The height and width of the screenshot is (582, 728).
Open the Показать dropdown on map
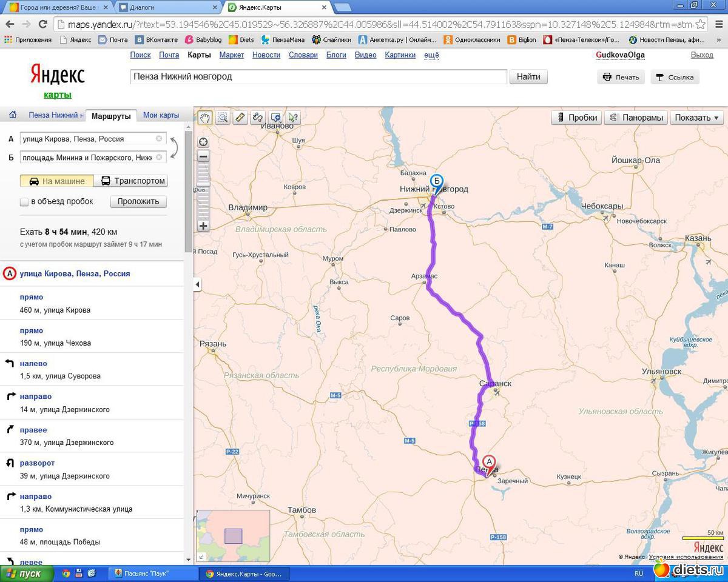point(696,118)
